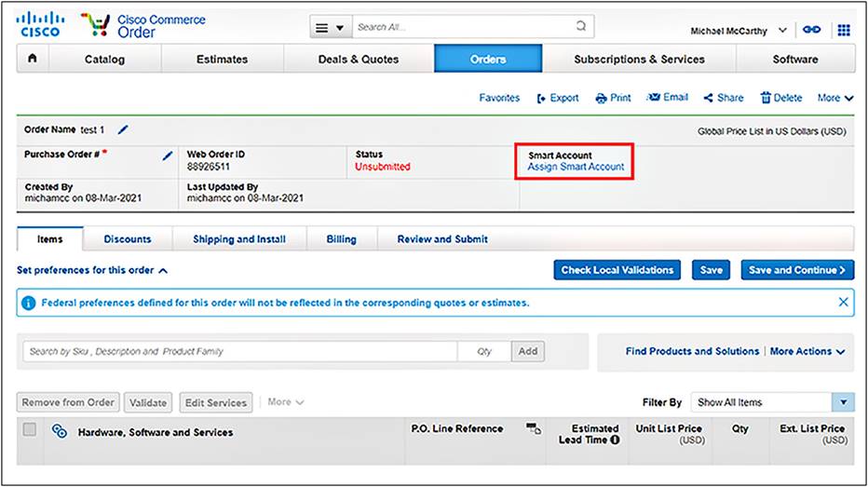The height and width of the screenshot is (487, 868).
Task: Open the Filter By Show All Items dropdown
Action: click(x=773, y=402)
